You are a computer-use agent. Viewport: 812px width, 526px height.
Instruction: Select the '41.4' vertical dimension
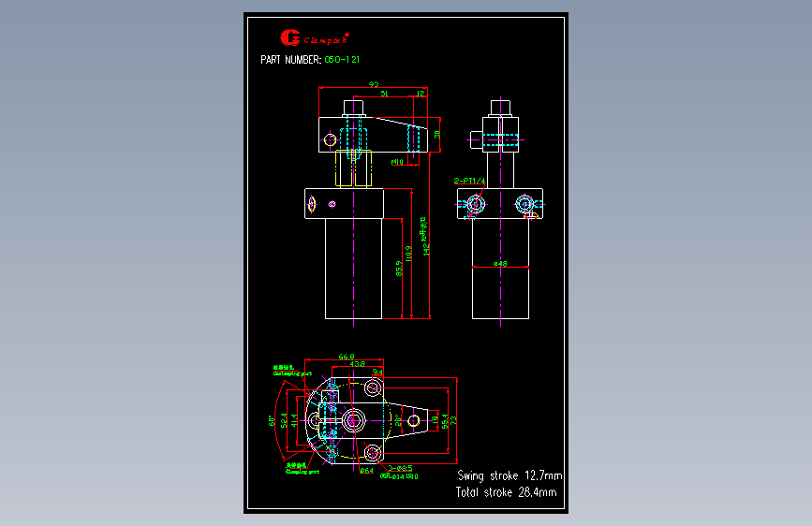(x=294, y=420)
